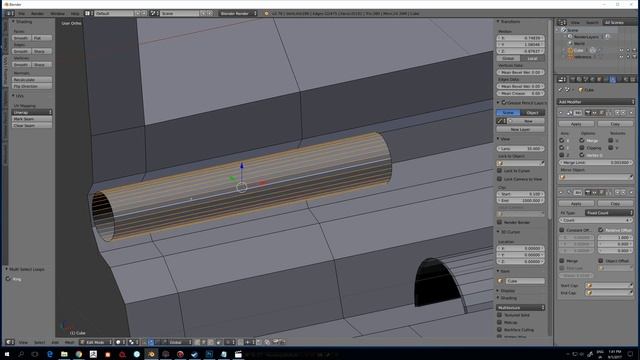
Task: Open the Unwrap dropdown in UV Mapping
Action: 32,112
